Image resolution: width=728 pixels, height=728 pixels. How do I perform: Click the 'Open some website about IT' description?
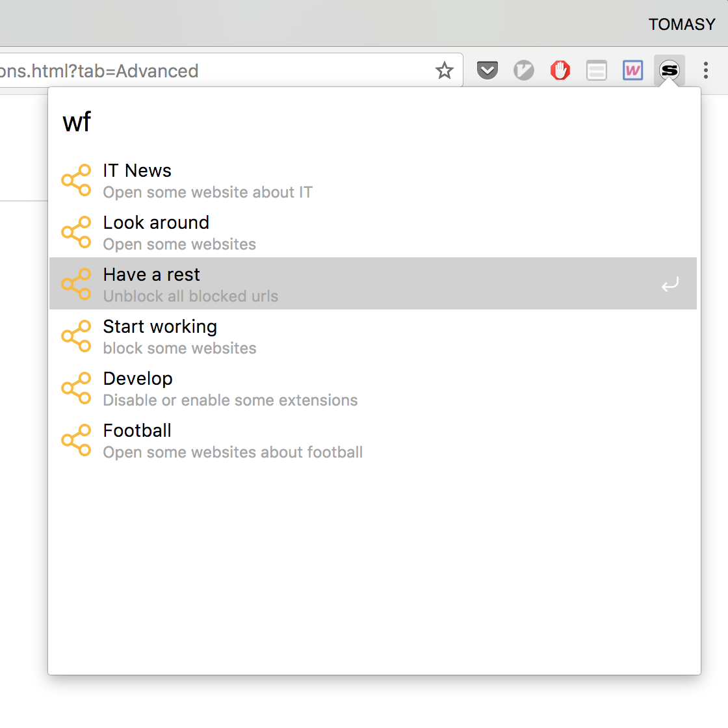207,192
